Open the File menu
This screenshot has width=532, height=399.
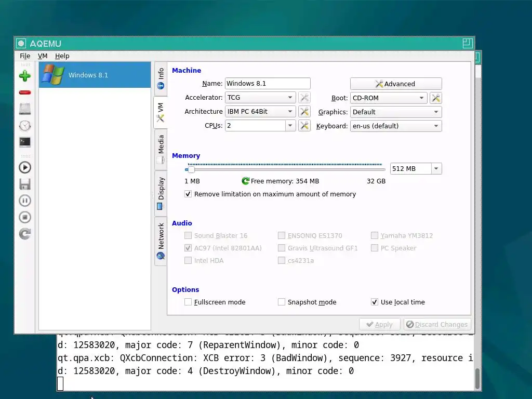[x=25, y=56]
